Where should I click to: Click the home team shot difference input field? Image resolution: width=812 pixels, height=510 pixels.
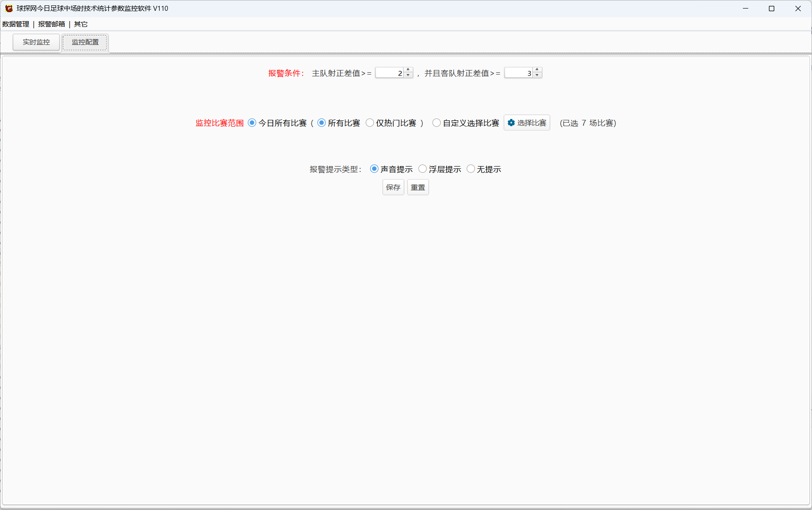coord(389,73)
